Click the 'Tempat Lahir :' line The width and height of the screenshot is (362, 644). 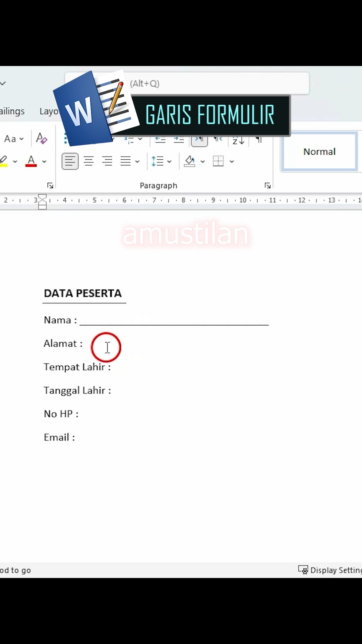coord(77,367)
